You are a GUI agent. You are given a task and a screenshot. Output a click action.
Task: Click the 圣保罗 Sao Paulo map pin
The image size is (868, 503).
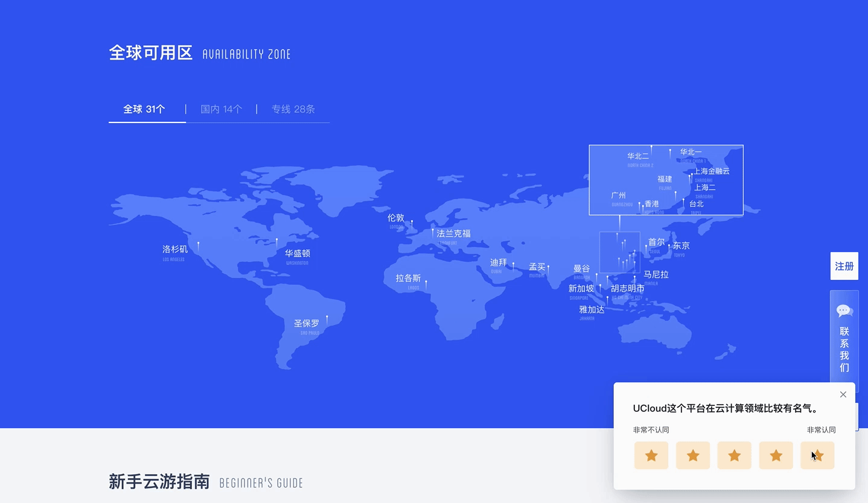[x=327, y=318]
